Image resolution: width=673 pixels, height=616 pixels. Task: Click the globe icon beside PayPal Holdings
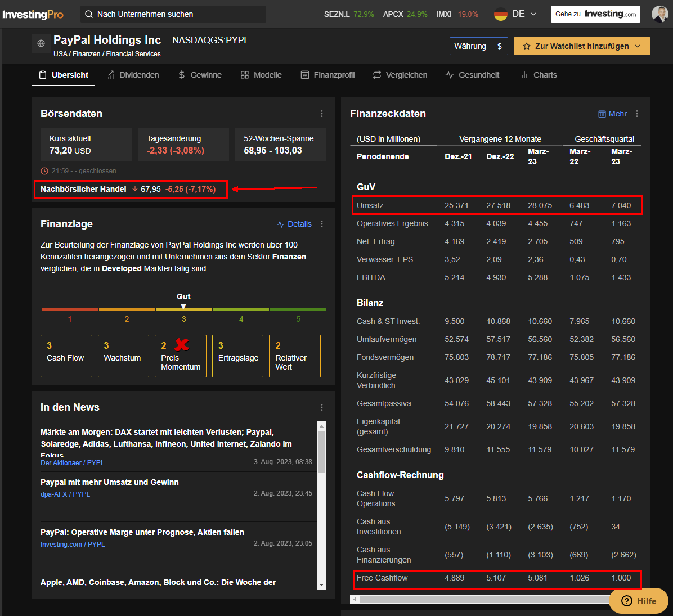point(41,43)
